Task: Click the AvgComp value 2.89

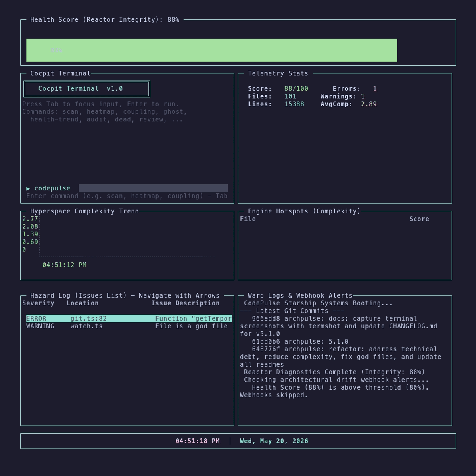Action: coord(369,104)
